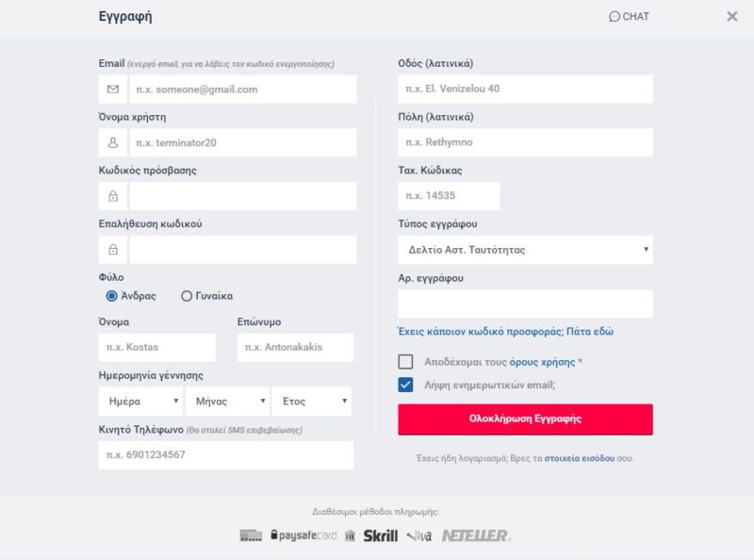Click the lock icon beside Επαλήθευση κωδικού
Screen dimensions: 754x560
pyautogui.click(x=113, y=249)
